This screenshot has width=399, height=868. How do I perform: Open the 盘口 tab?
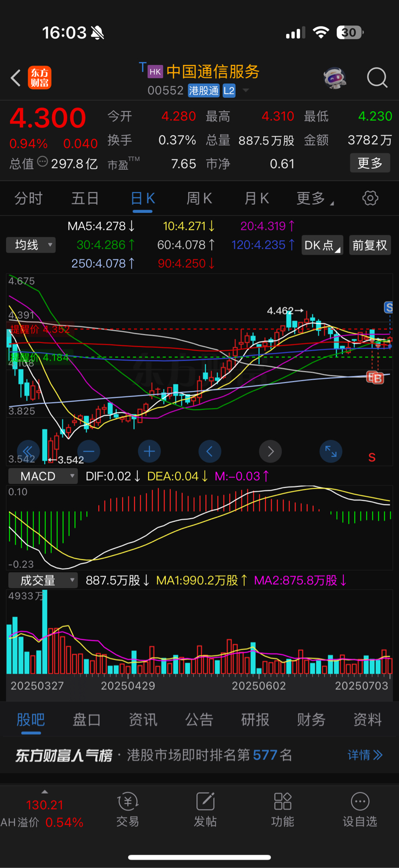[87, 719]
